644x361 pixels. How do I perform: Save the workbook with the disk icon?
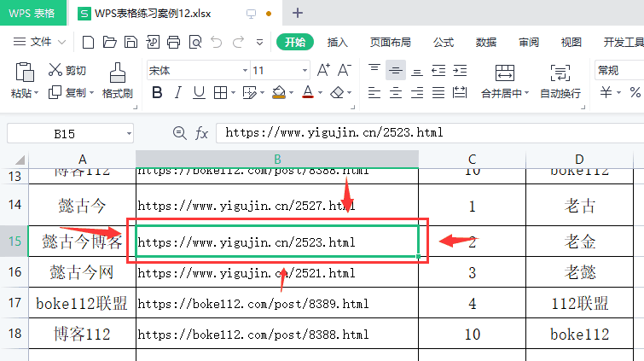(x=131, y=42)
